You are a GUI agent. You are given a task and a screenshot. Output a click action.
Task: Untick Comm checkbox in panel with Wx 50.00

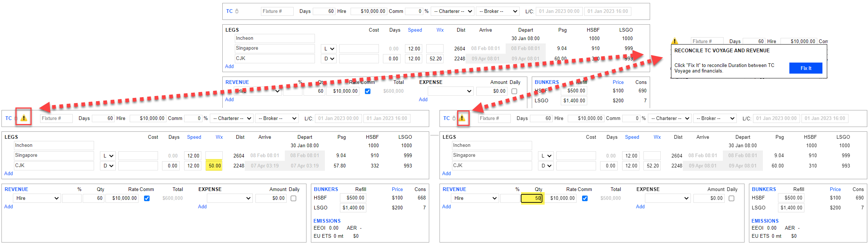coord(147,198)
